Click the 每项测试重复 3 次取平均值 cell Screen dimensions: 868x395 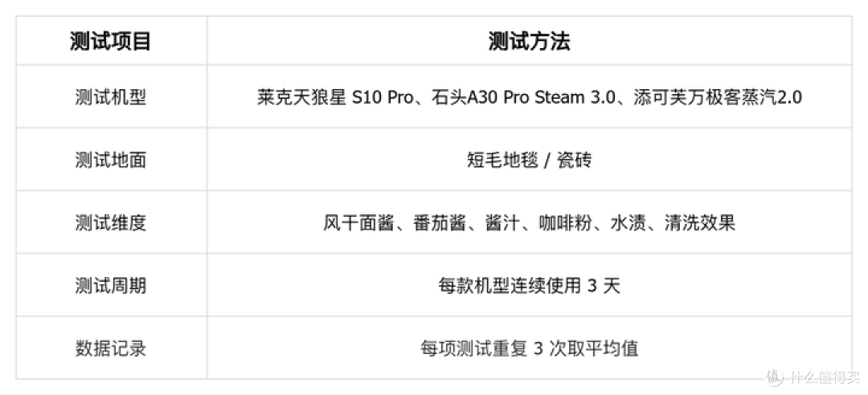529,348
